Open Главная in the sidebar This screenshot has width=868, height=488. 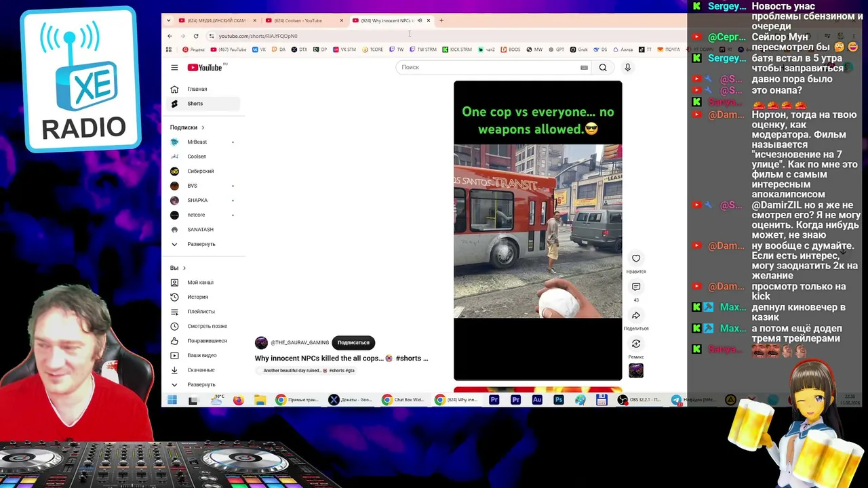204,89
